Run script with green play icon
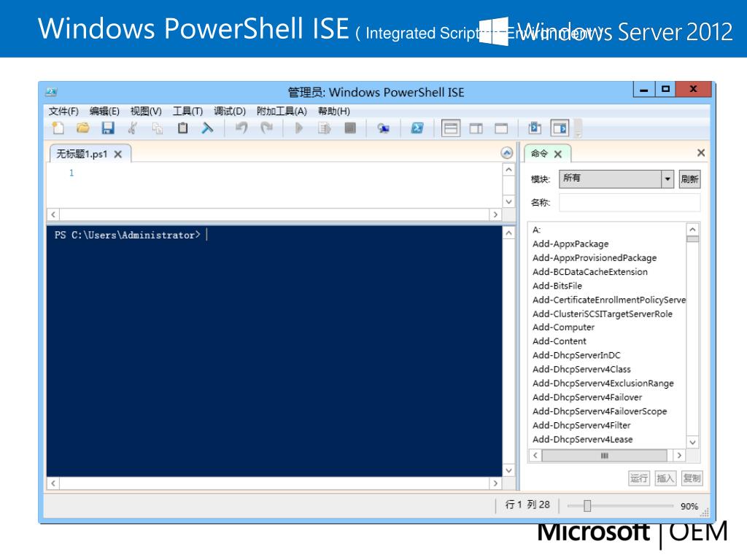The width and height of the screenshot is (747, 560). 298,128
